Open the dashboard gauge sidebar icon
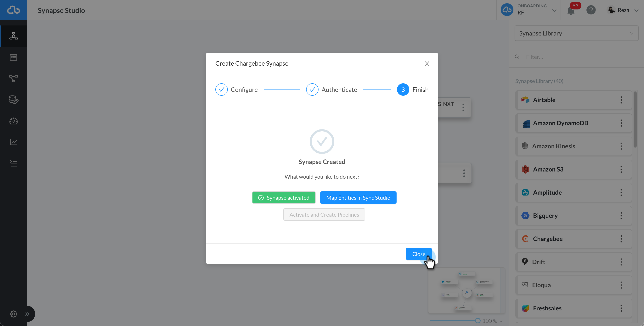 click(x=14, y=121)
